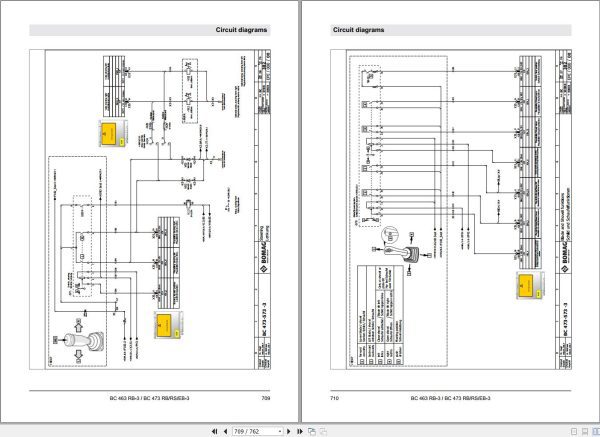
Task: Switch to single page layout
Action: (574, 432)
